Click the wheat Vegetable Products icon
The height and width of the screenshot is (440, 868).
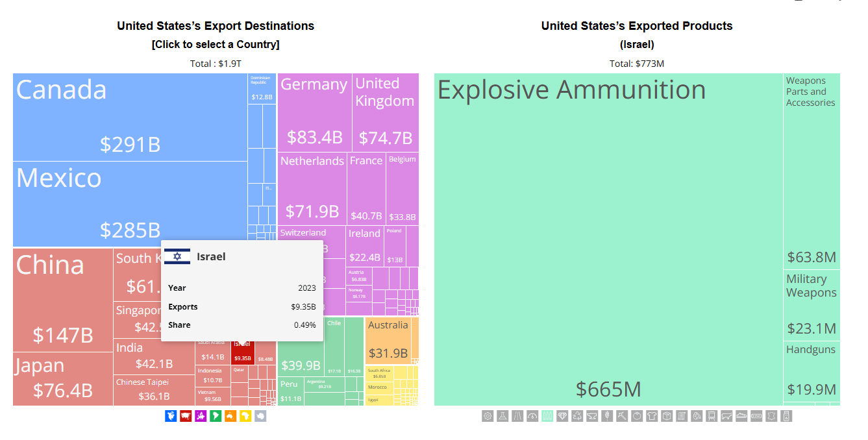pos(607,416)
